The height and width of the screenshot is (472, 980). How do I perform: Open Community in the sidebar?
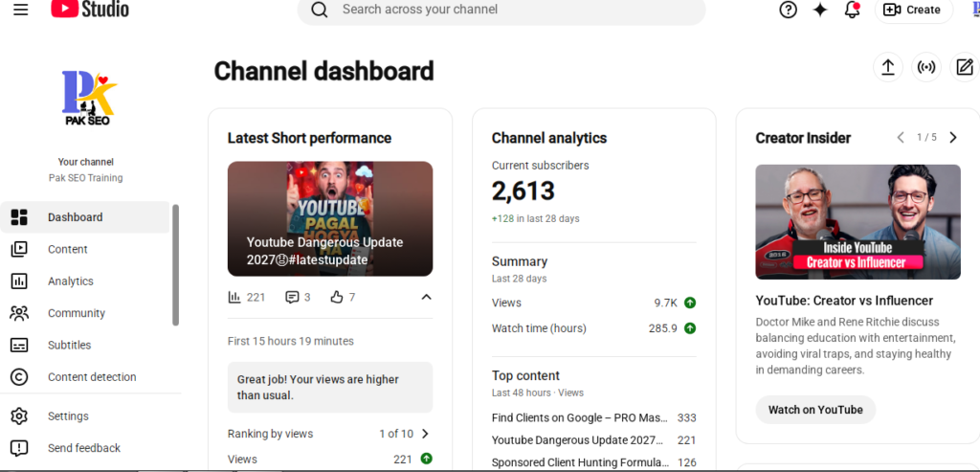coord(85,312)
